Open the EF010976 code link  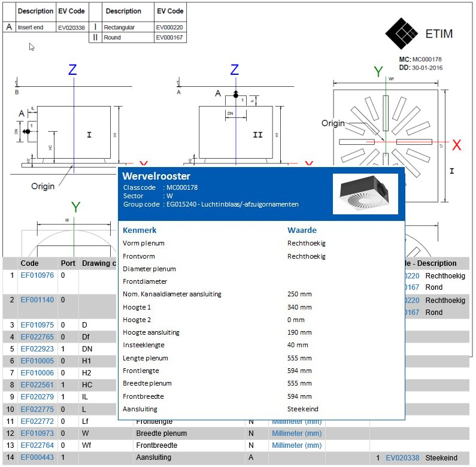[x=37, y=275]
